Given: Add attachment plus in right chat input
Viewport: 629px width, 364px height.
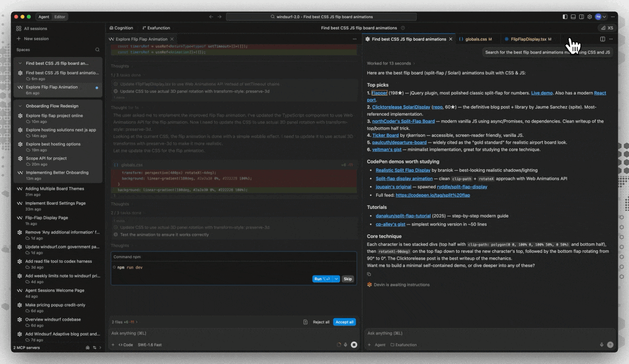Looking at the screenshot, I should pyautogui.click(x=370, y=345).
